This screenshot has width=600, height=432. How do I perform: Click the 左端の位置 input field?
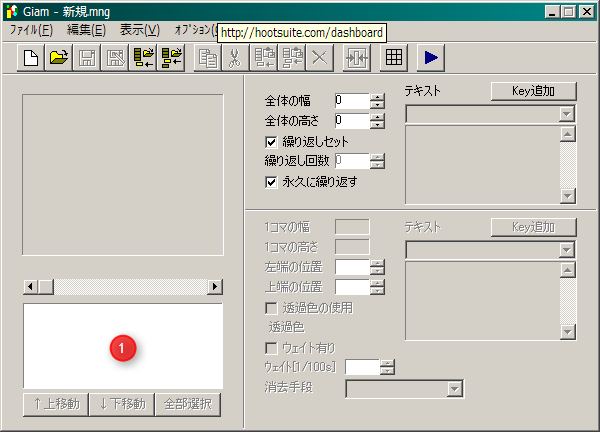click(x=352, y=267)
